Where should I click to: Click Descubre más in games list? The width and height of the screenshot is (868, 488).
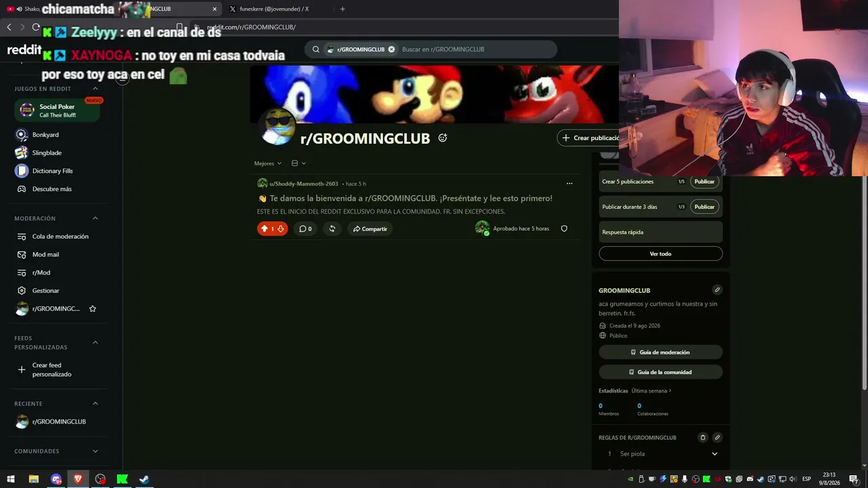[x=52, y=189]
